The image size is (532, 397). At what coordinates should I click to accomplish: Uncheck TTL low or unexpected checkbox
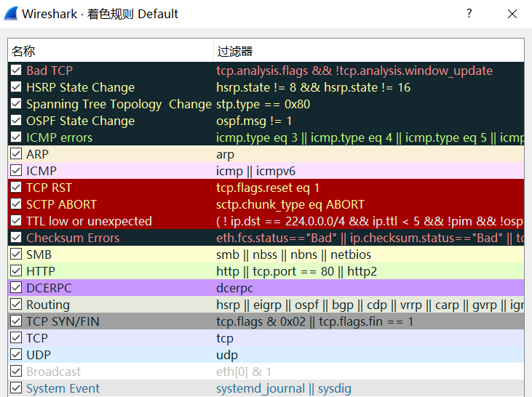click(16, 221)
